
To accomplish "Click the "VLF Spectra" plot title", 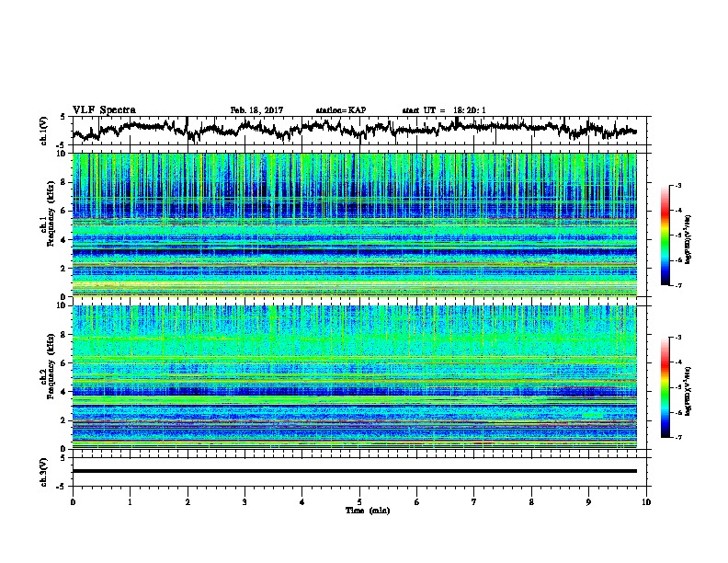I will (104, 110).
